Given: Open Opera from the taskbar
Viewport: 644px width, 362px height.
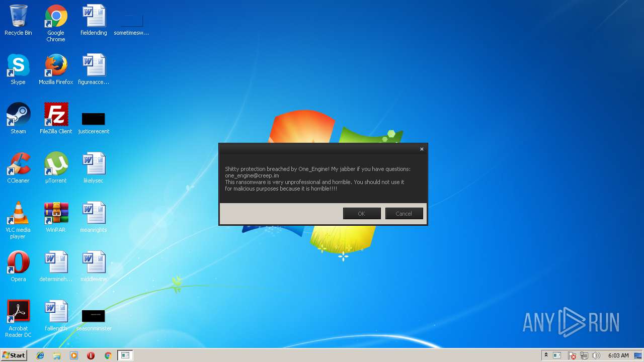Looking at the screenshot, I should click(91, 355).
